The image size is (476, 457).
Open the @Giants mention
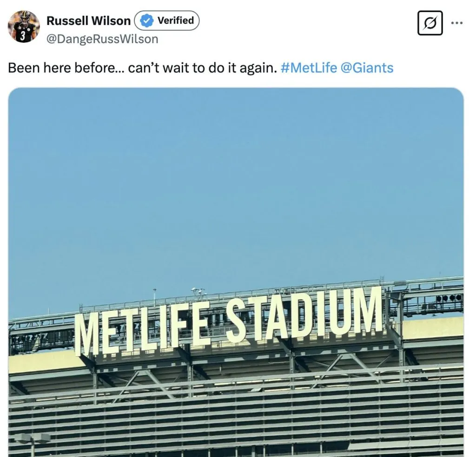point(367,68)
